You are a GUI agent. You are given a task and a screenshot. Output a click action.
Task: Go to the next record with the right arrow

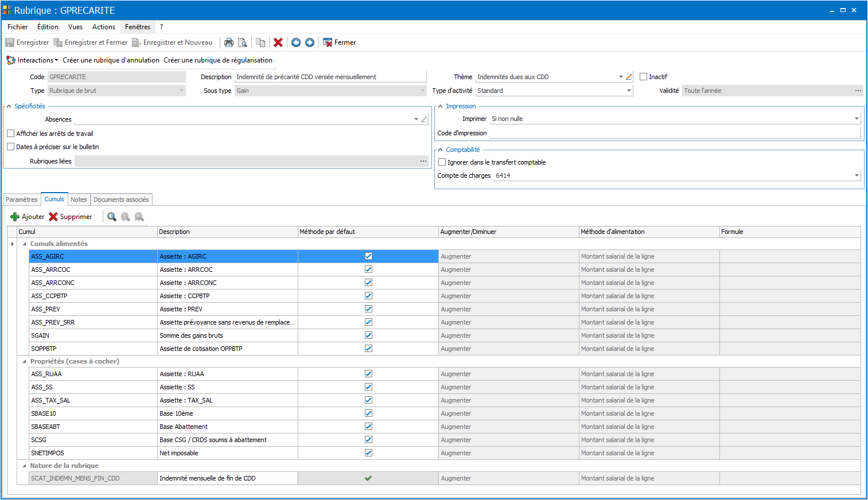pyautogui.click(x=310, y=42)
